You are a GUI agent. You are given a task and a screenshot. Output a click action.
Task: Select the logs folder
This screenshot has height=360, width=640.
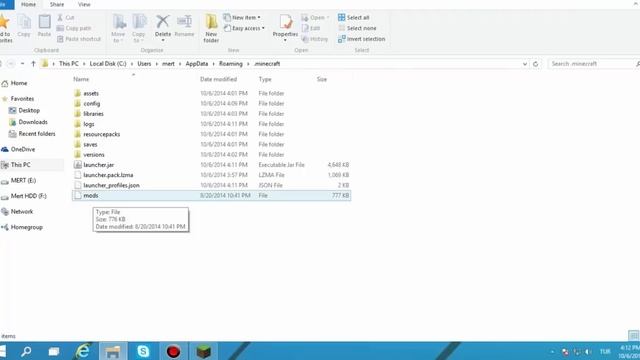tap(211, 124)
